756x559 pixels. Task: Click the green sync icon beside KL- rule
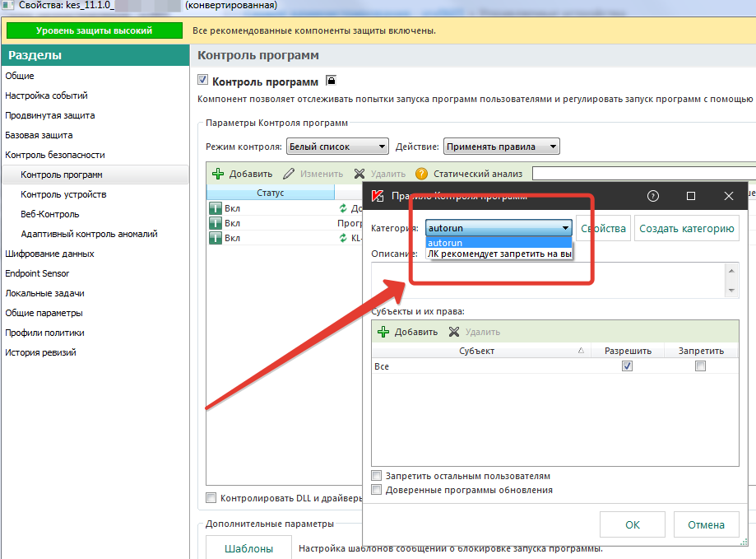pyautogui.click(x=343, y=238)
